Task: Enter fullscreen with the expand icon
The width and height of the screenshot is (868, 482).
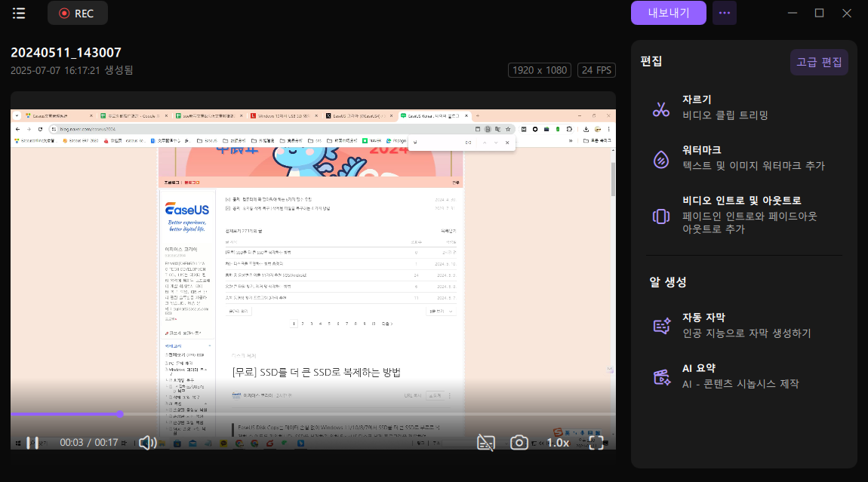Action: click(596, 442)
